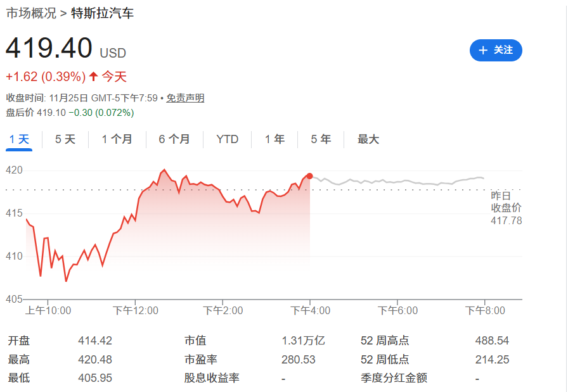
Task: Click the 52 周高点 value 488.54
Action: coord(493,340)
